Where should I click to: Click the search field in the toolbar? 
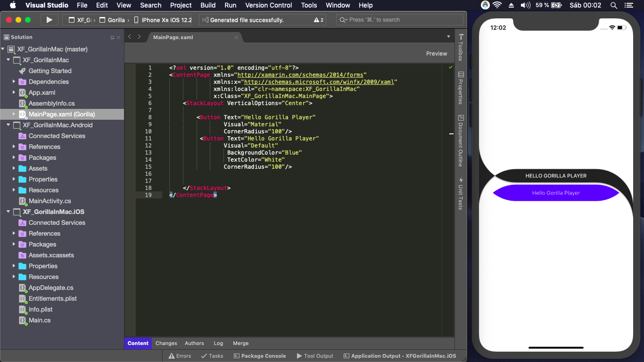400,20
